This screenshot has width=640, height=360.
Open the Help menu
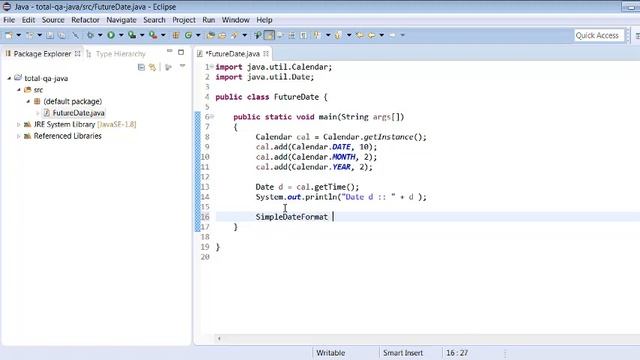tap(264, 20)
